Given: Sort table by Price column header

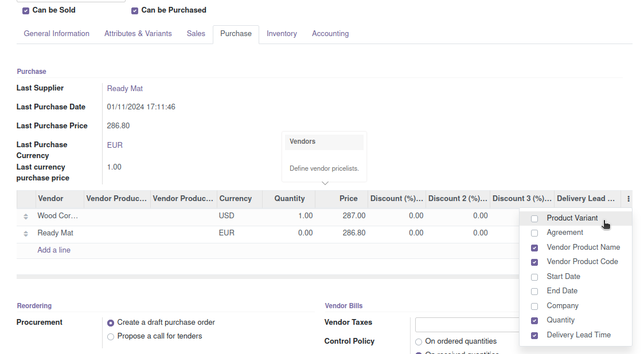Looking at the screenshot, I should click(348, 199).
